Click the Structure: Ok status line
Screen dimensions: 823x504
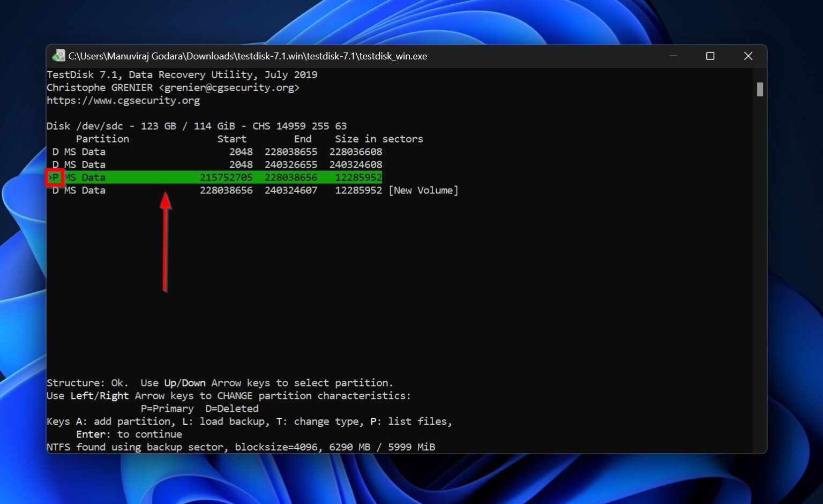pos(220,382)
